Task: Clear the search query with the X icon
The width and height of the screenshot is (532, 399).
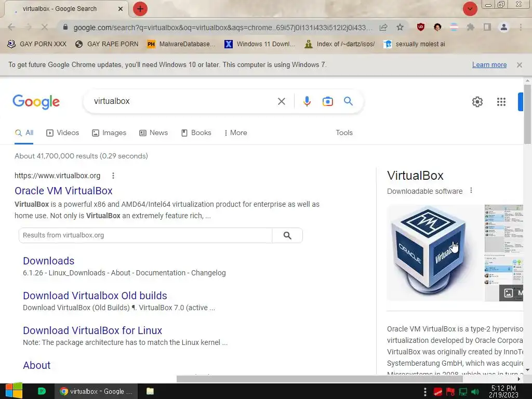Action: pyautogui.click(x=281, y=101)
